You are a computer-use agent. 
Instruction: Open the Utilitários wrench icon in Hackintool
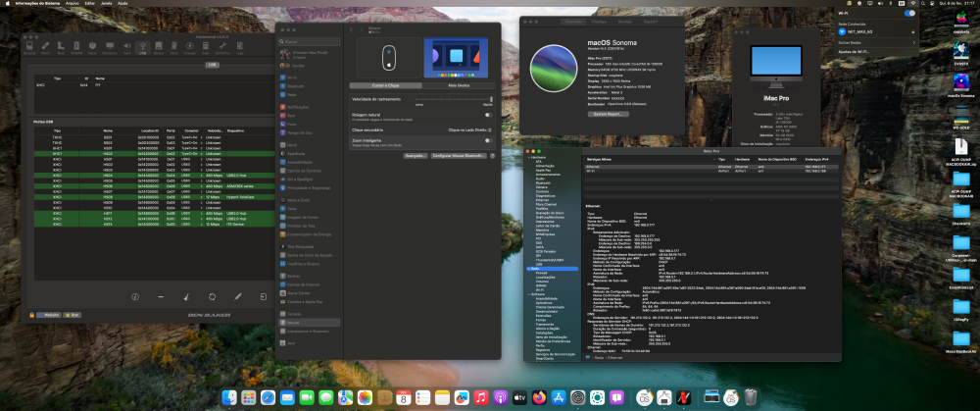coord(221,47)
